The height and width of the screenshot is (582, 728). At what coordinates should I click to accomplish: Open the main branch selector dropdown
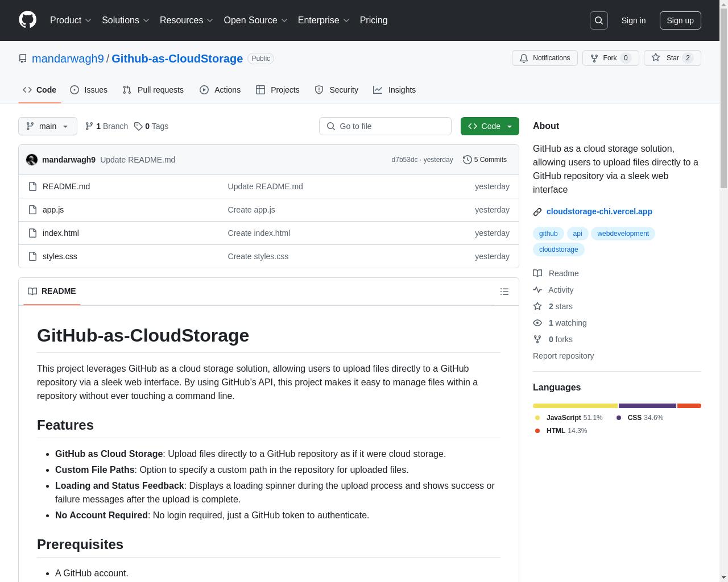(48, 126)
